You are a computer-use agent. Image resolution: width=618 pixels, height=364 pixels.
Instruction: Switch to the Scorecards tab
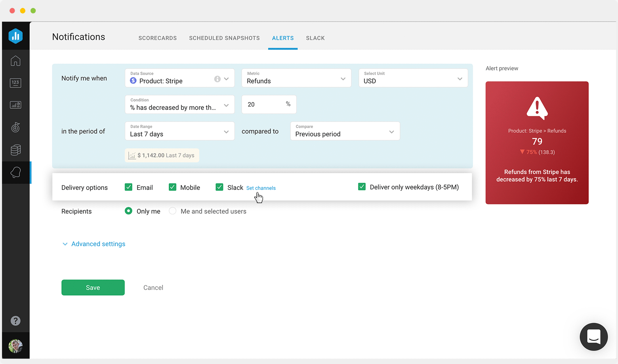click(158, 38)
